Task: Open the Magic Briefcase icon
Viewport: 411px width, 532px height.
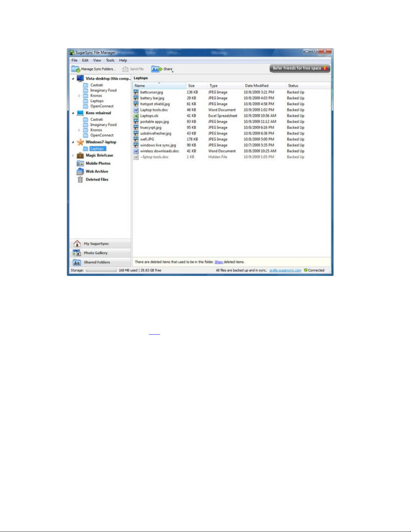Action: click(x=80, y=155)
